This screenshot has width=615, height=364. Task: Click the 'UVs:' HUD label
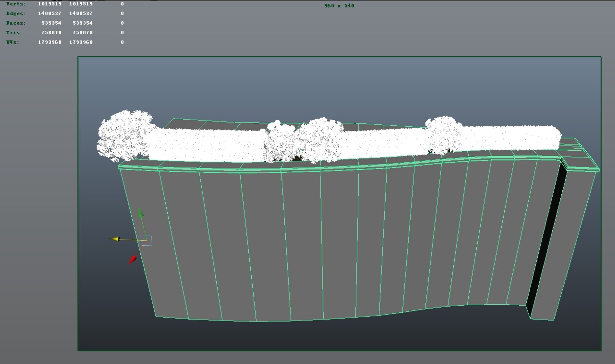coord(12,42)
